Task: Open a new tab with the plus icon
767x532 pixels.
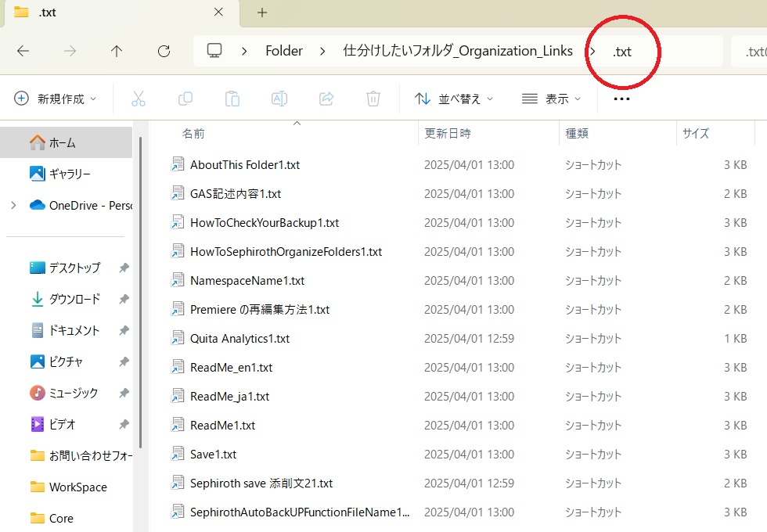Action: 261,13
